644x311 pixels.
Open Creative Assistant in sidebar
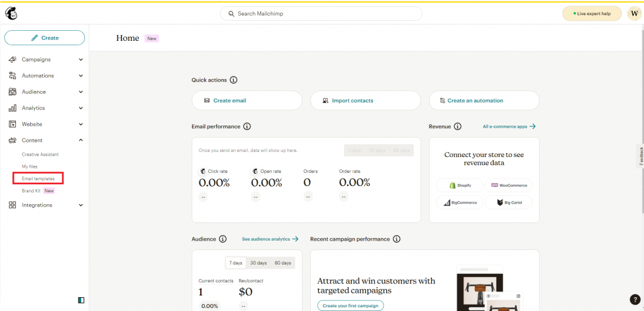click(x=40, y=154)
